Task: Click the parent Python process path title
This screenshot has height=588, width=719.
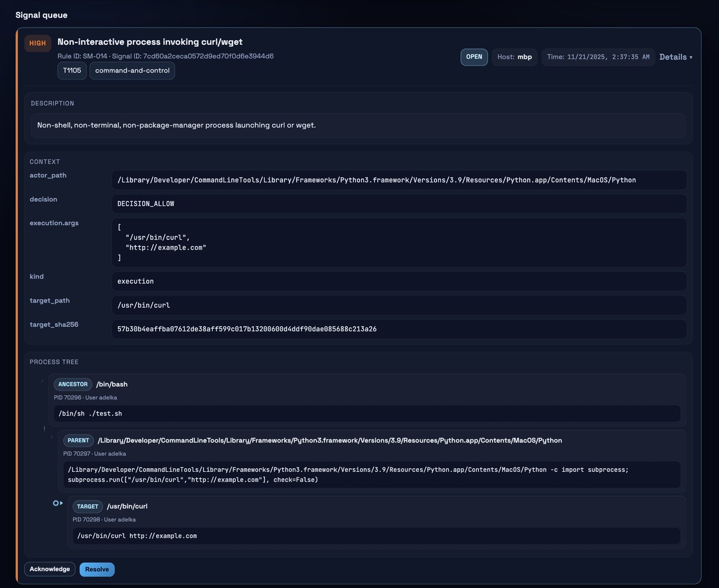Action: tap(330, 440)
